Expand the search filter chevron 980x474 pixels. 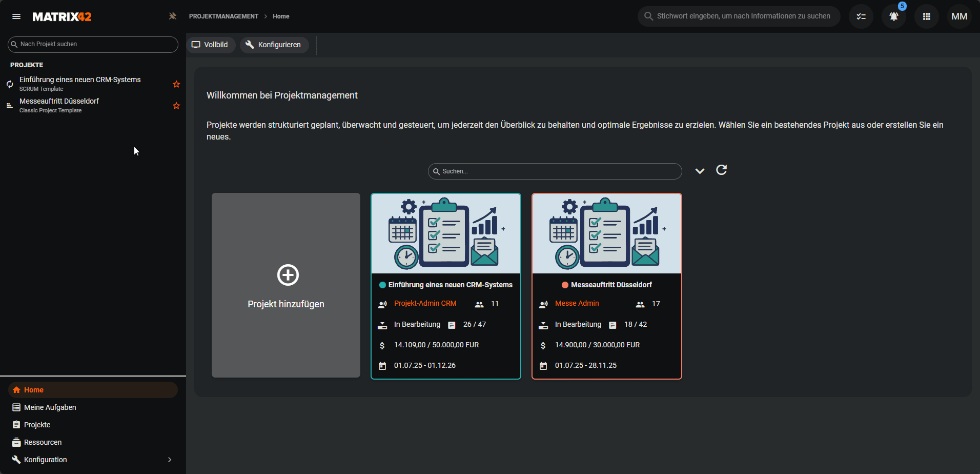coord(700,171)
